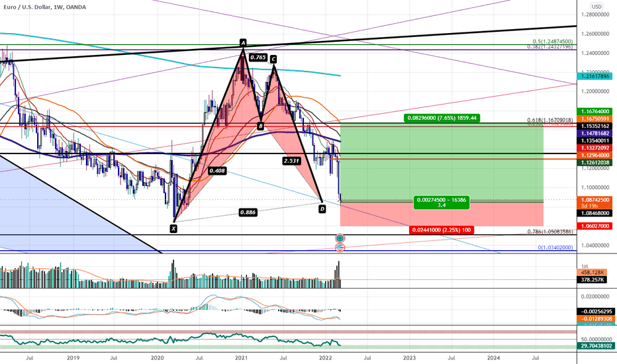Click the 2020 label on time axis

[x=158, y=357]
